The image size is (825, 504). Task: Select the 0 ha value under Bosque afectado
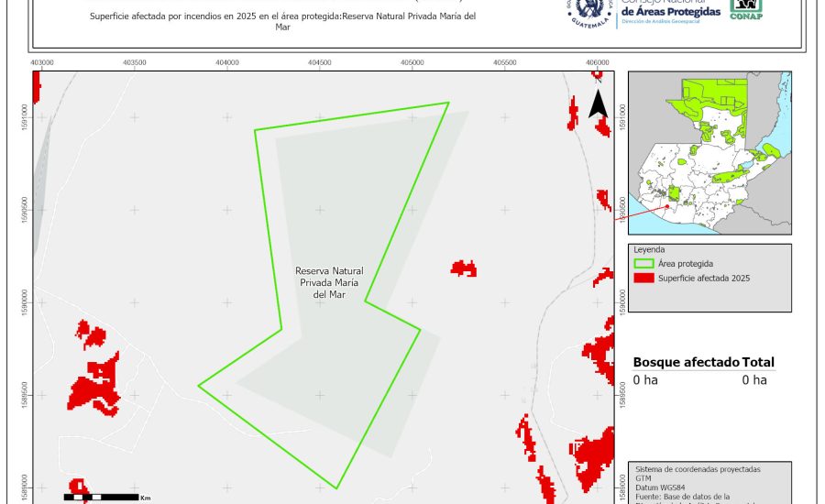click(x=645, y=380)
